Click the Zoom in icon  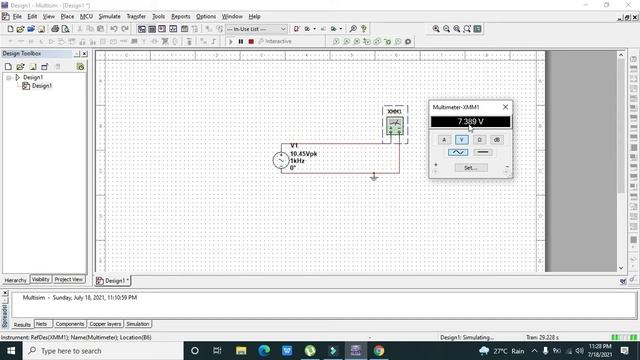click(x=436, y=29)
